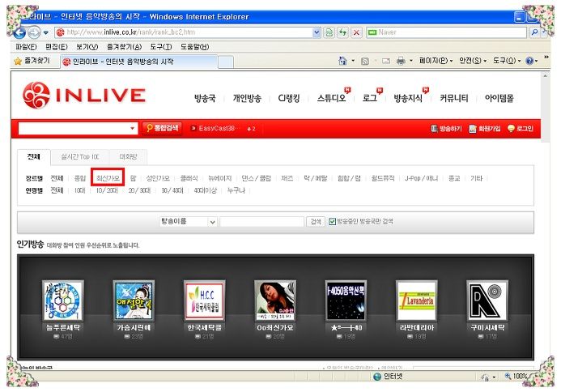
Task: Click the Print icon in command bar
Action: 401,62
